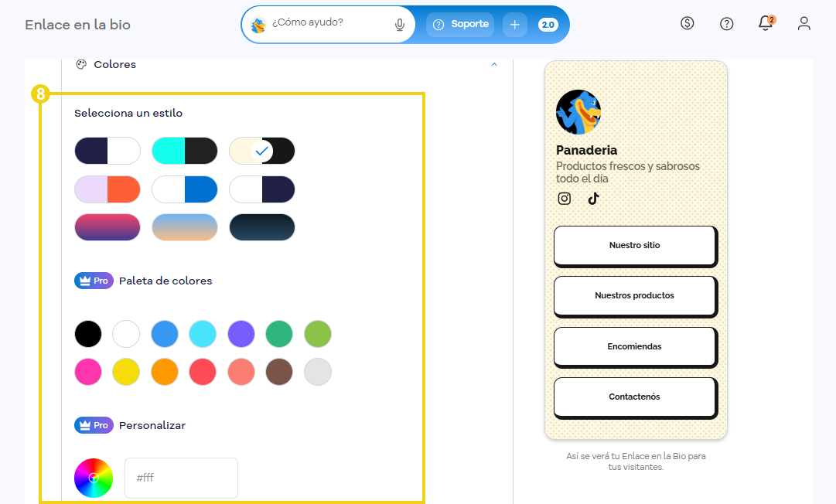Image resolution: width=836 pixels, height=504 pixels.
Task: Collapse the Colores section chevron
Action: coord(494,64)
